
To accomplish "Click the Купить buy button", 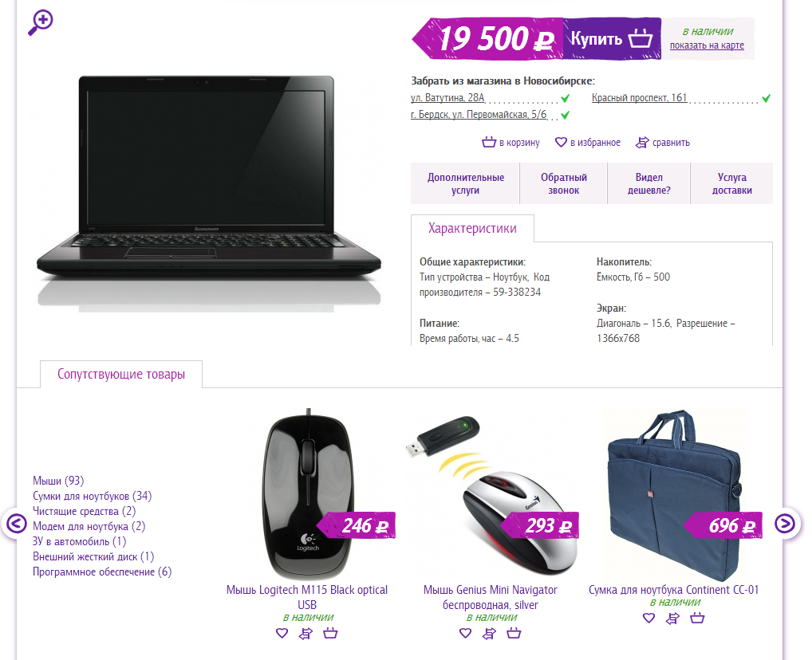I will [612, 39].
